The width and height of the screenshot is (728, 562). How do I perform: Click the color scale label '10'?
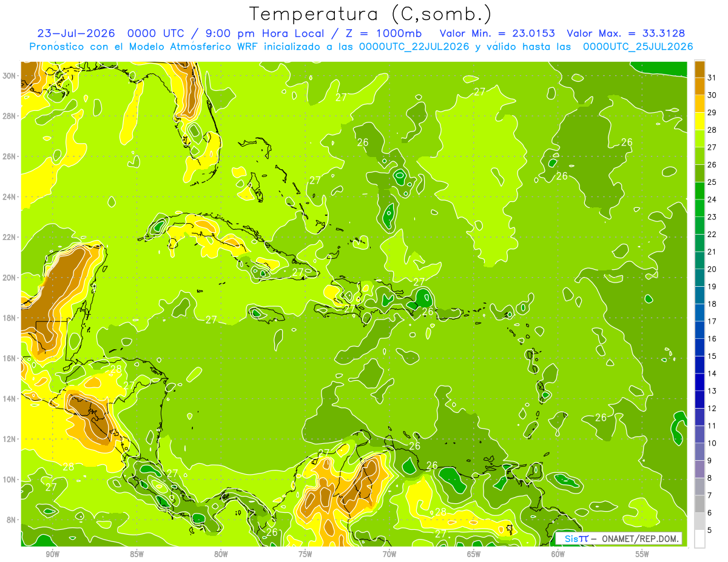point(712,443)
